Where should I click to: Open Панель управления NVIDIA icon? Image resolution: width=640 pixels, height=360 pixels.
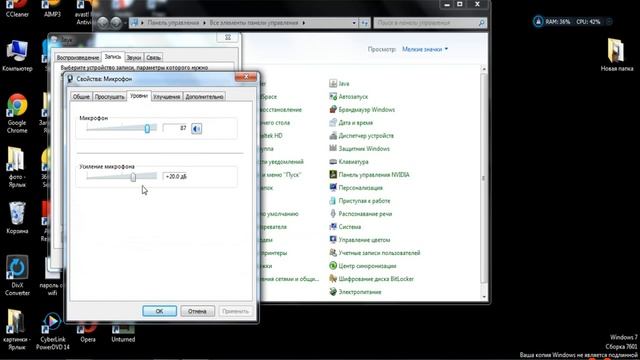369,175
